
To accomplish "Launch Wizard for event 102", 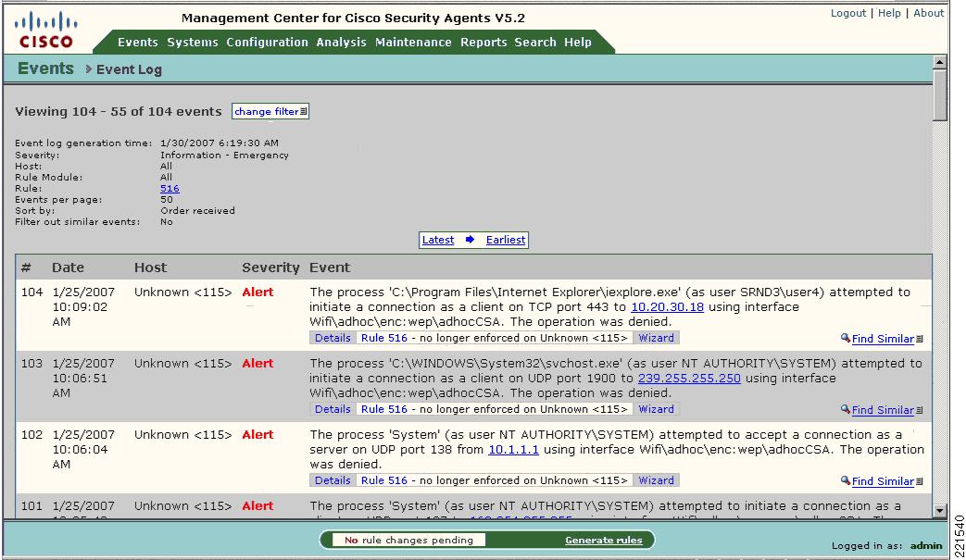I will point(656,480).
